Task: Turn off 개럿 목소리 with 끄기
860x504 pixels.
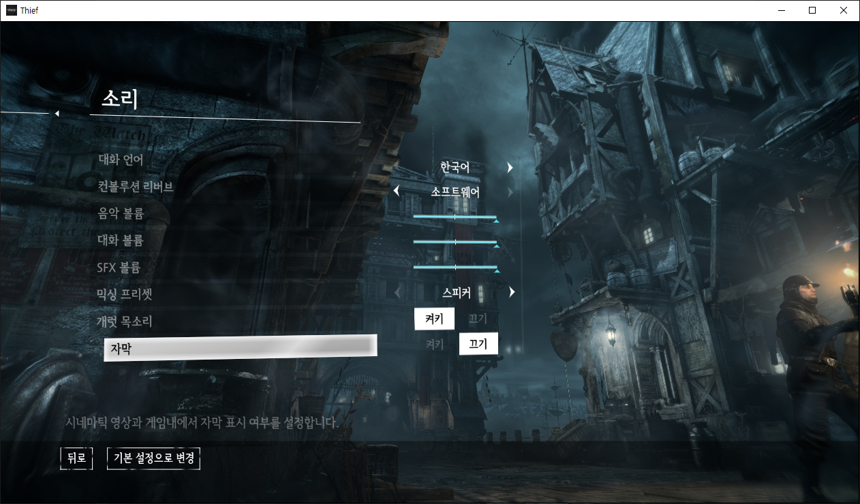Action: pyautogui.click(x=478, y=318)
